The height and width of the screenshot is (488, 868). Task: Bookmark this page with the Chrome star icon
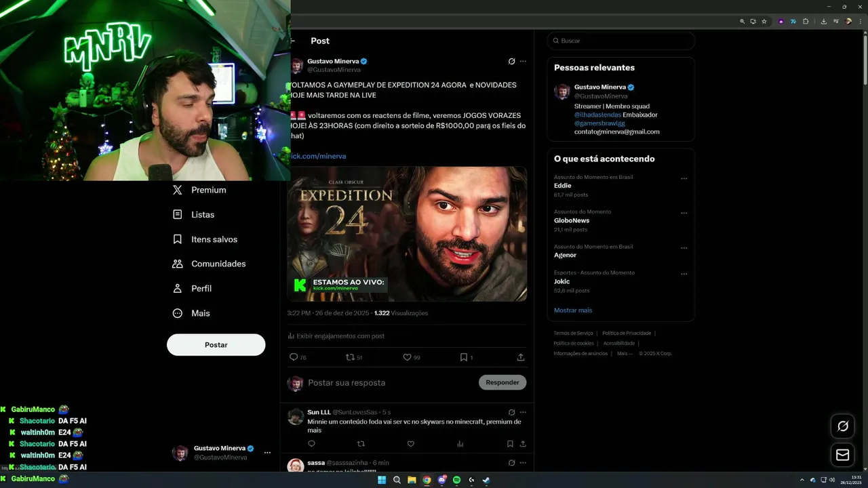764,21
